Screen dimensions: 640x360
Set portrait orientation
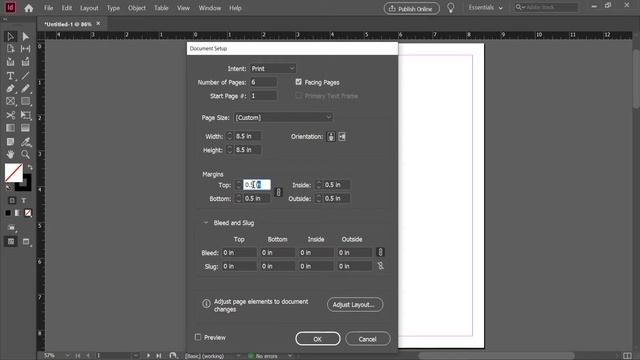tap(331, 137)
